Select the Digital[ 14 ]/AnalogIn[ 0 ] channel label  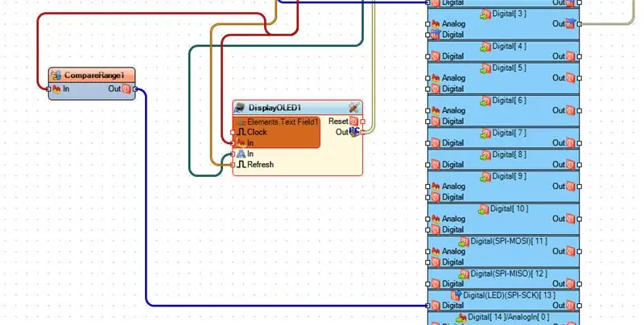coord(509,317)
